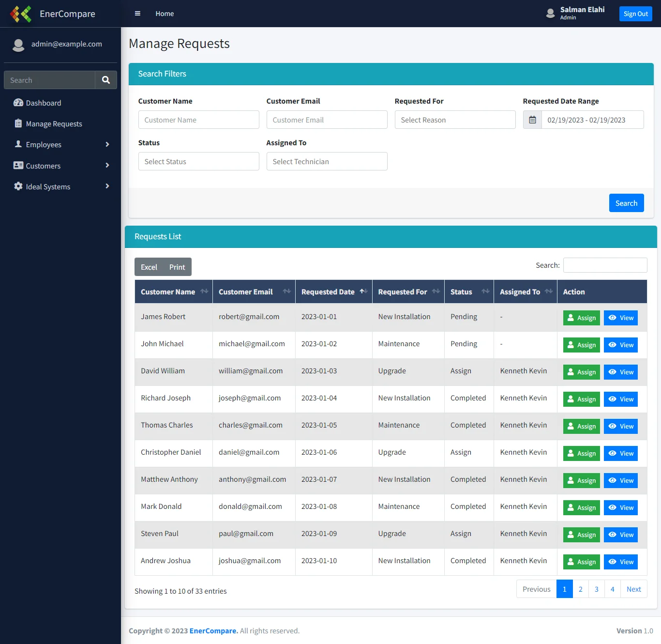Click Home in the top navigation

click(x=165, y=14)
